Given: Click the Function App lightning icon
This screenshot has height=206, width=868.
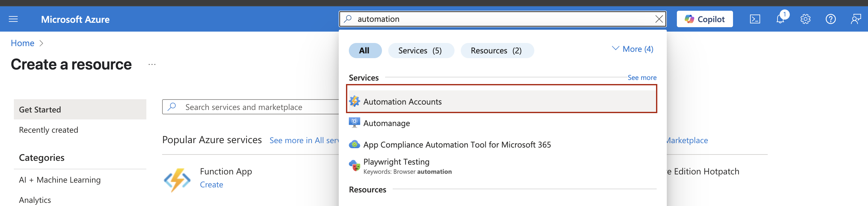Looking at the screenshot, I should pos(177,180).
